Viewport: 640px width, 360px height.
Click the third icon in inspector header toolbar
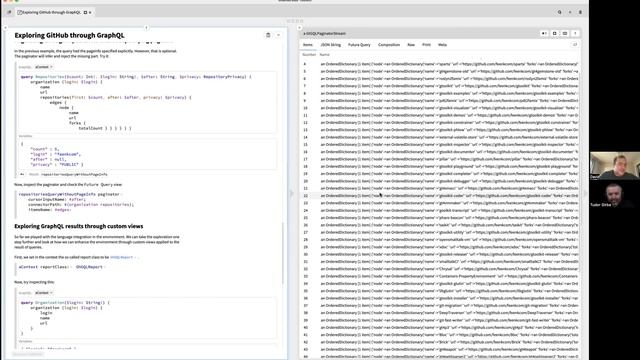click(x=564, y=33)
